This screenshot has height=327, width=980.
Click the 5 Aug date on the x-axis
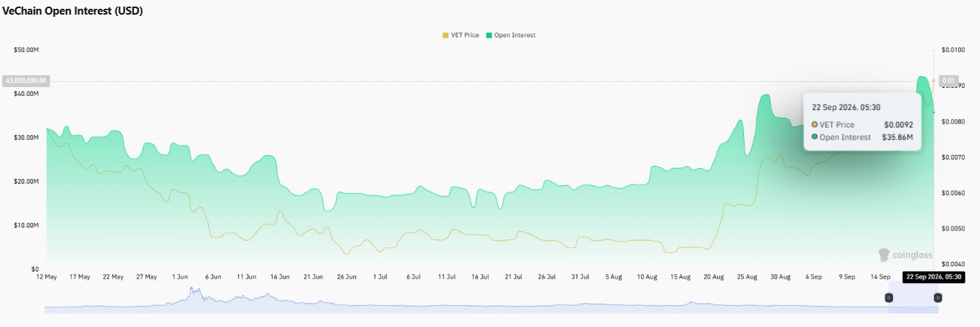(614, 277)
